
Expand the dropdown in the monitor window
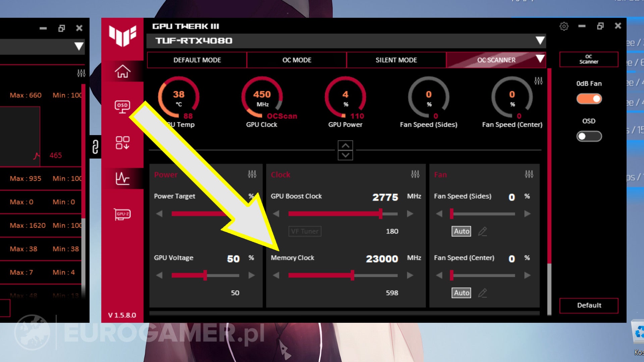click(79, 46)
